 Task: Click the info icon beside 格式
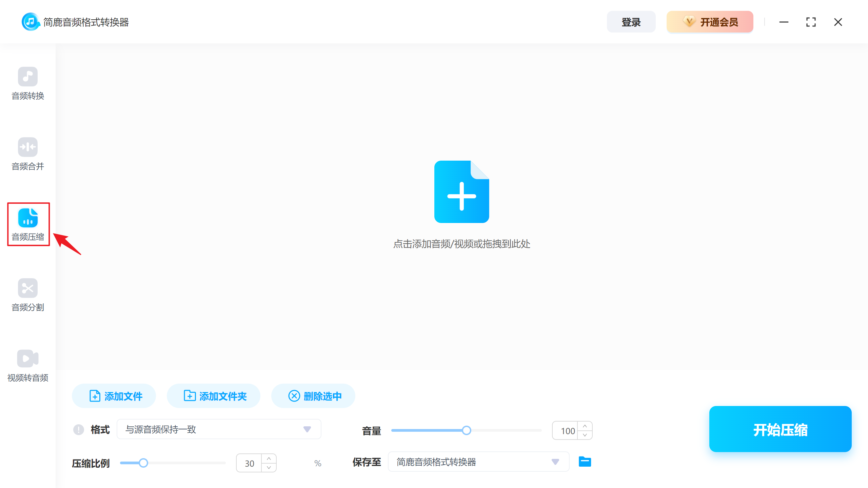coord(78,429)
